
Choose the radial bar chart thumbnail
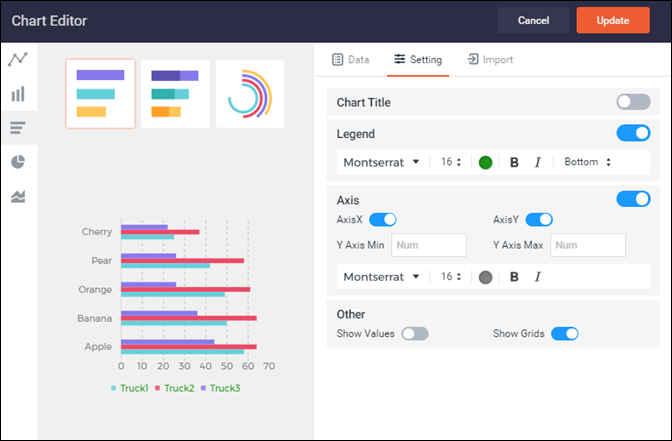point(250,94)
